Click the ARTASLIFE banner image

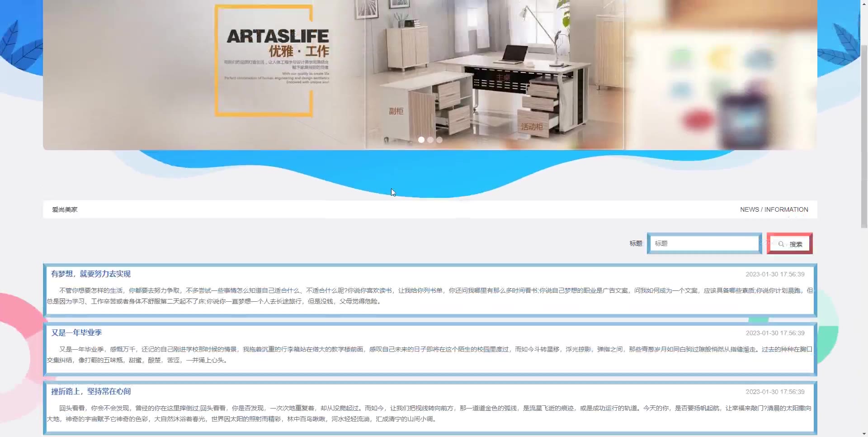[x=430, y=75]
